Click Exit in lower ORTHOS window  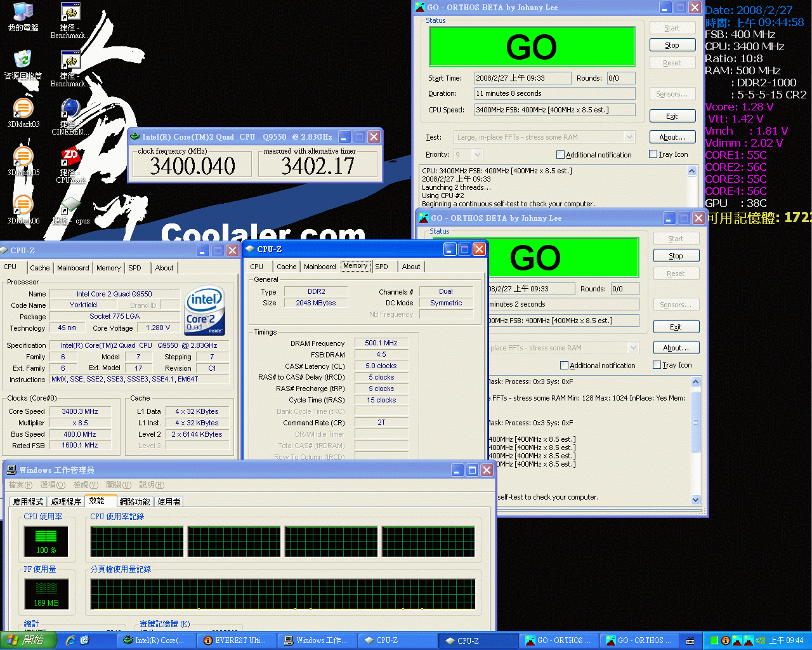point(676,327)
